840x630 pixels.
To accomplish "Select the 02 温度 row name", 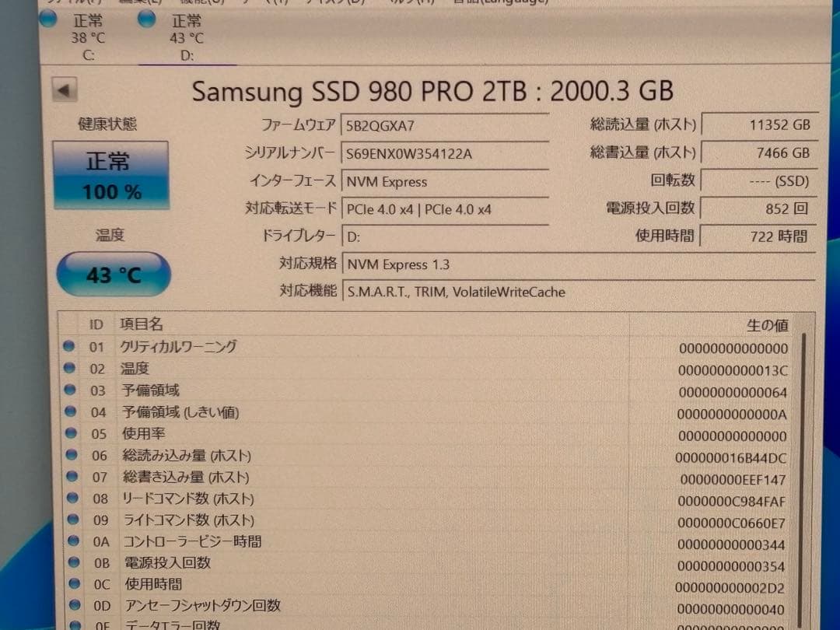I will pyautogui.click(x=135, y=369).
